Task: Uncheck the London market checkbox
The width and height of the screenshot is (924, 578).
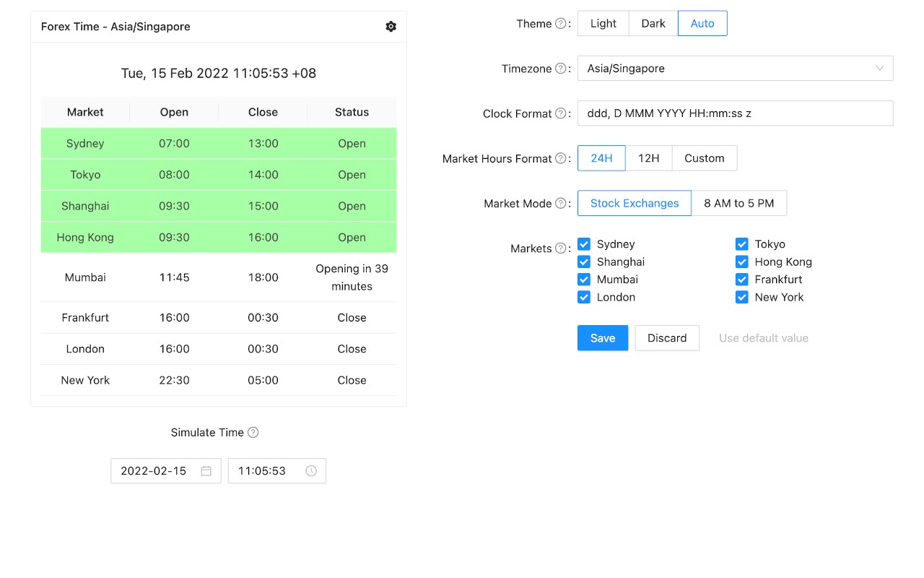Action: (584, 297)
